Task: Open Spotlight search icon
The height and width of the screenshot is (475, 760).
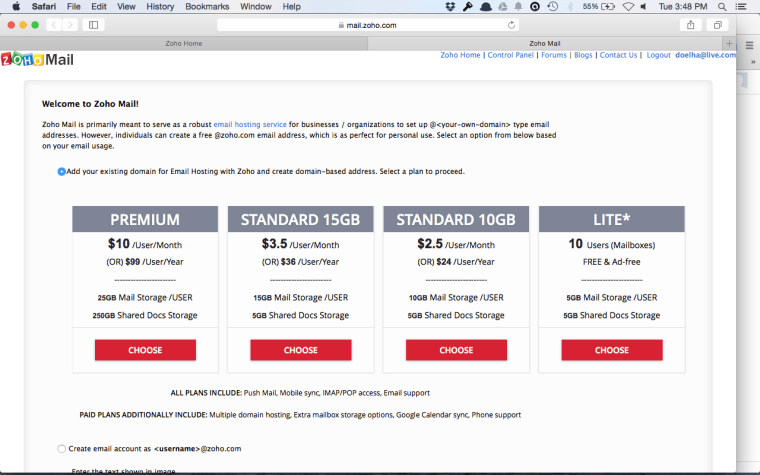Action: (722, 6)
